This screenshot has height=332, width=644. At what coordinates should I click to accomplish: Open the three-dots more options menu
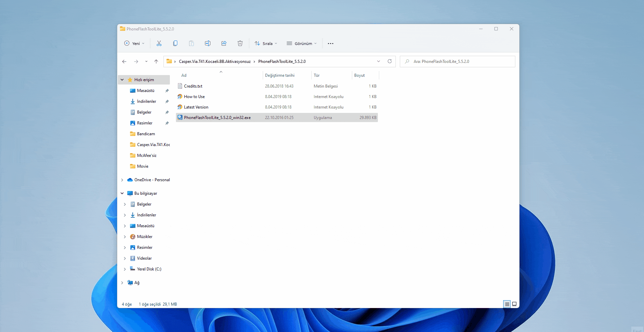click(331, 44)
